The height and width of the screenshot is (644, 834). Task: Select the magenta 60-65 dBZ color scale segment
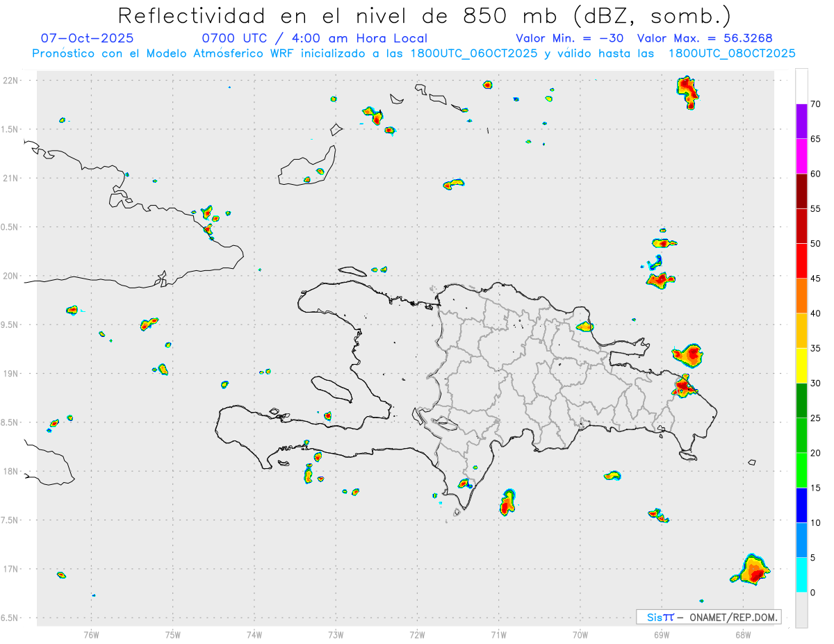pyautogui.click(x=801, y=156)
